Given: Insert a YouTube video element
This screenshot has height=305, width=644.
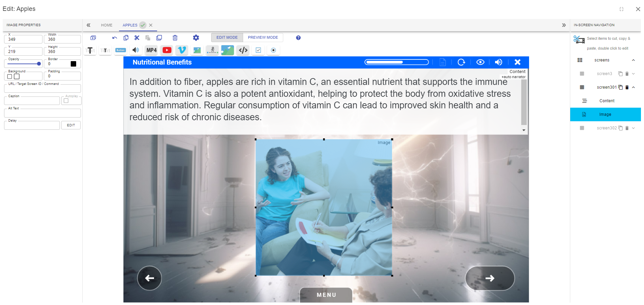Looking at the screenshot, I should pos(167,50).
